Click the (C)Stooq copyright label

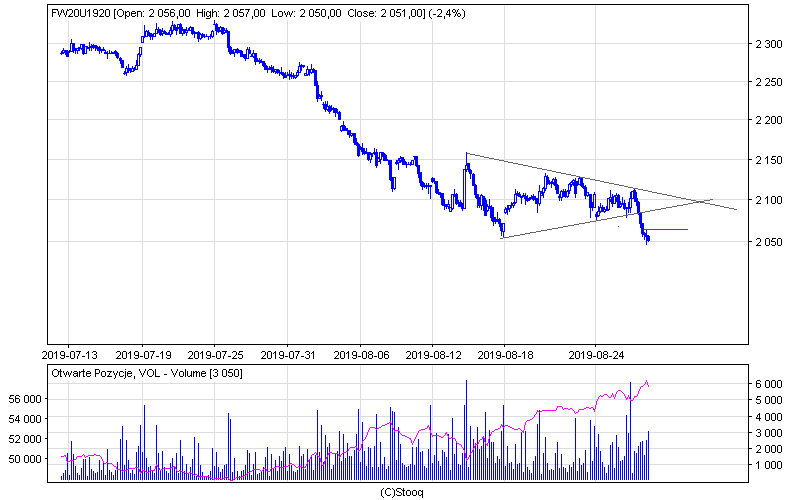coord(400,492)
